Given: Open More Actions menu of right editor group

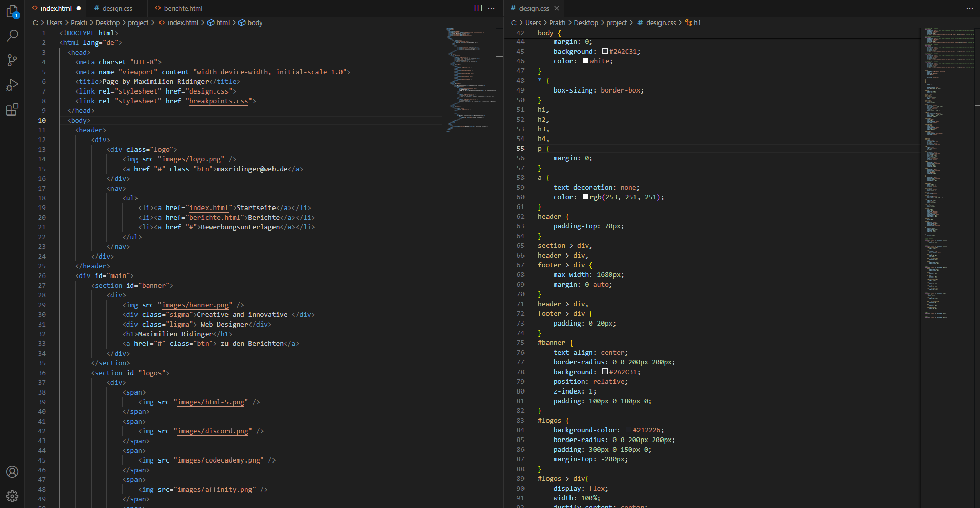Looking at the screenshot, I should (969, 8).
